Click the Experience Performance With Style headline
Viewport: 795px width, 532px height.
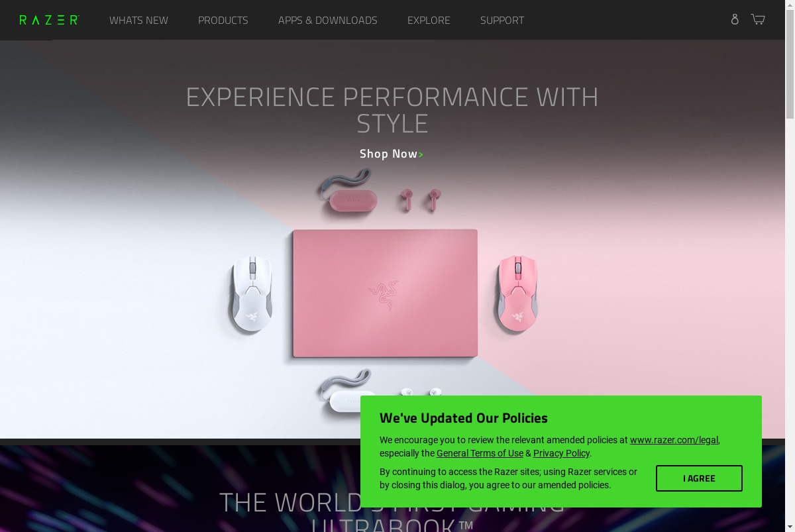392,110
